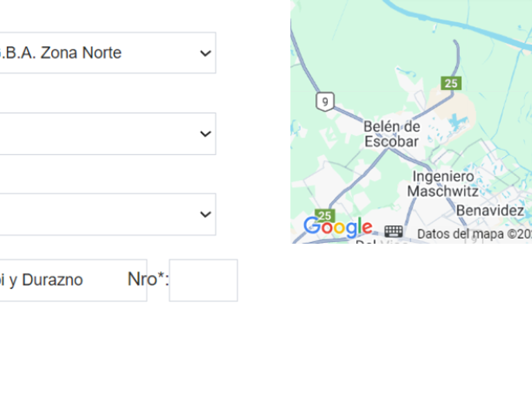Select the "Benavidez" map label

tap(490, 210)
